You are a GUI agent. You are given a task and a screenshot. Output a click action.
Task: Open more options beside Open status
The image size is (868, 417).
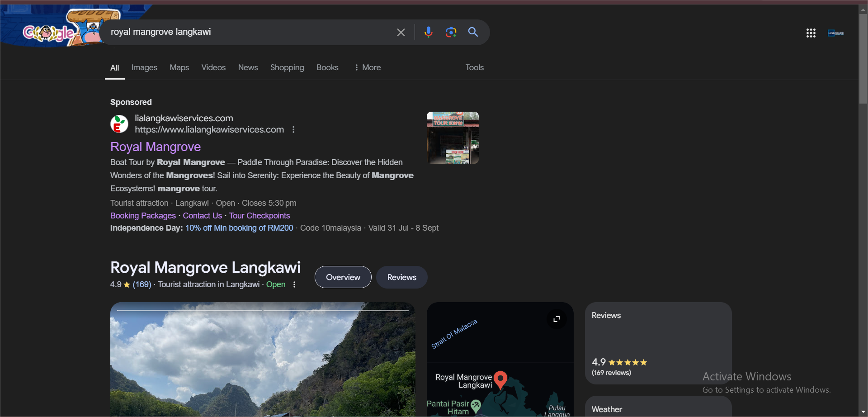[x=294, y=284]
